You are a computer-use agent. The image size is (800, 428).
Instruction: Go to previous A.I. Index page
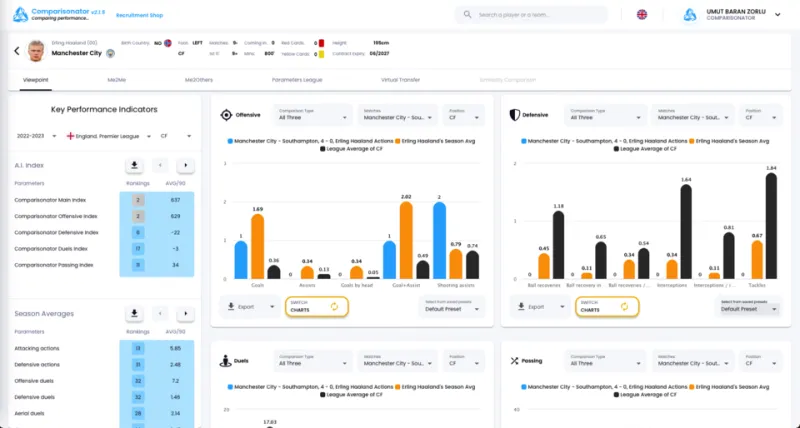[160, 165]
